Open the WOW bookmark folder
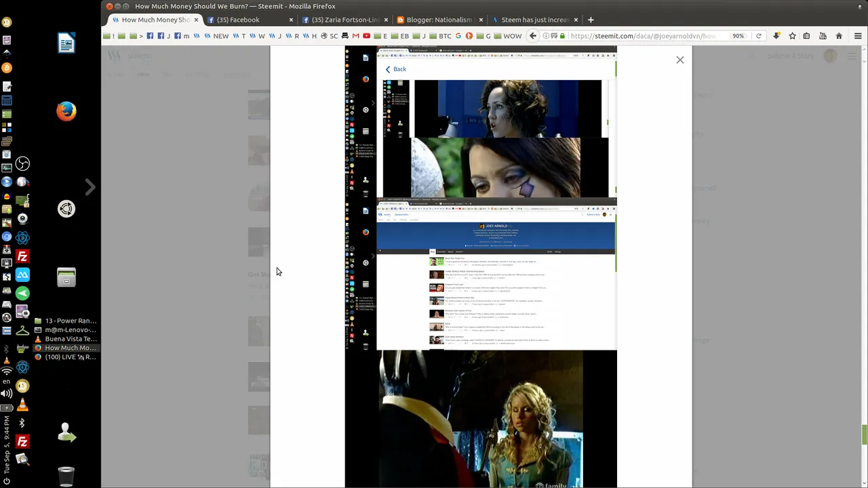The height and width of the screenshot is (488, 868). (x=508, y=36)
